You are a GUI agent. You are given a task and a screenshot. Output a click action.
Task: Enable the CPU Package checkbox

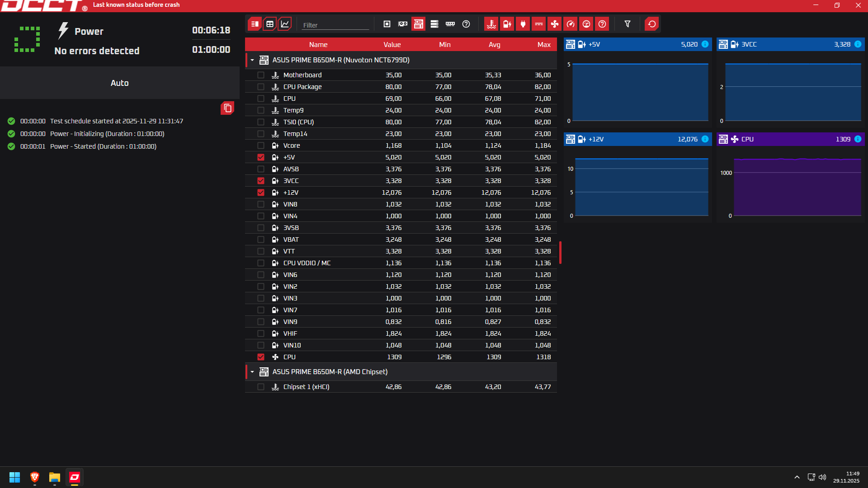(x=261, y=87)
